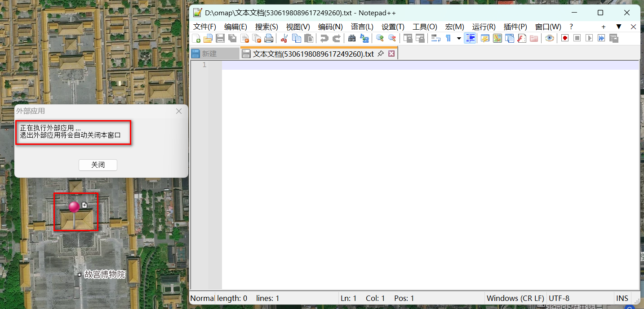Screen dimensions: 644x309
Task: Open the 编辑(E) menu
Action: [235, 27]
